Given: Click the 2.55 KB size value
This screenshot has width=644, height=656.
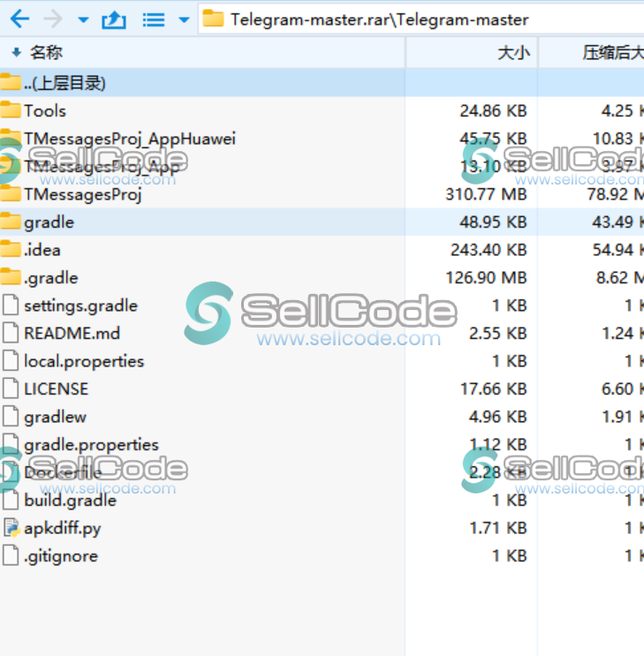Looking at the screenshot, I should (x=498, y=334).
